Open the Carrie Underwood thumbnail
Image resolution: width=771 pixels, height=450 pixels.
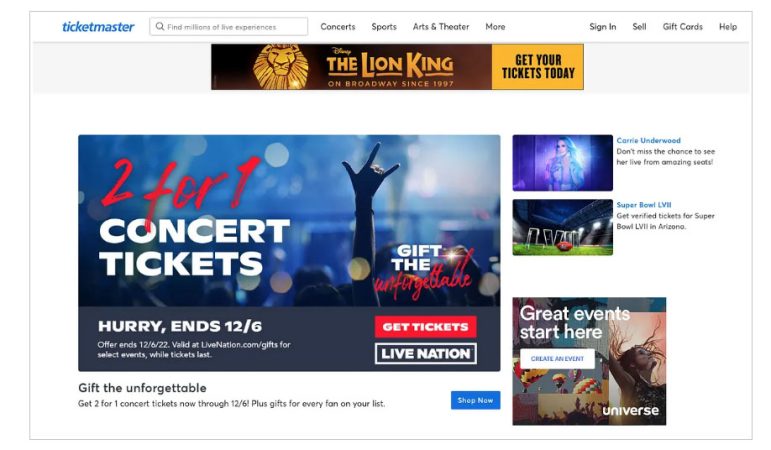563,163
